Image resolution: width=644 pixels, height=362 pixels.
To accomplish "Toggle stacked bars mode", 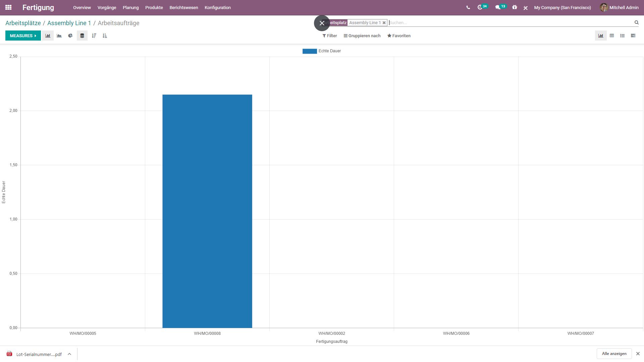I will 82,36.
